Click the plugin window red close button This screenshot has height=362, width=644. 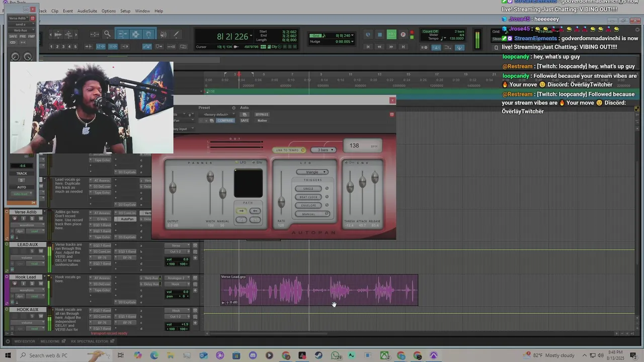[392, 101]
